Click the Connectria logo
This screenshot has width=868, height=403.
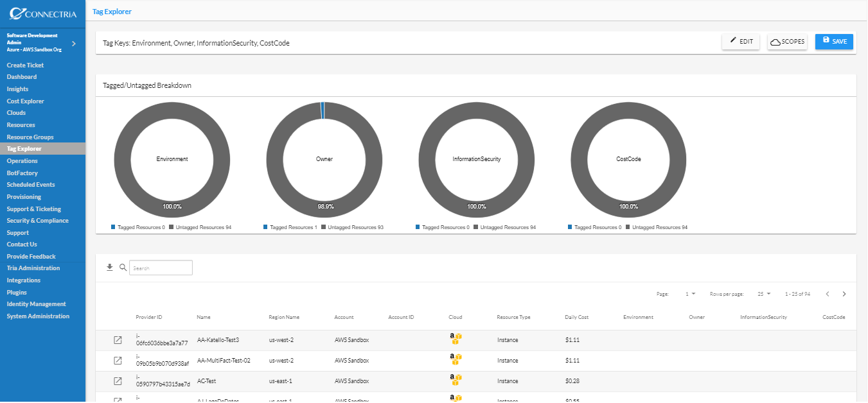(x=43, y=13)
